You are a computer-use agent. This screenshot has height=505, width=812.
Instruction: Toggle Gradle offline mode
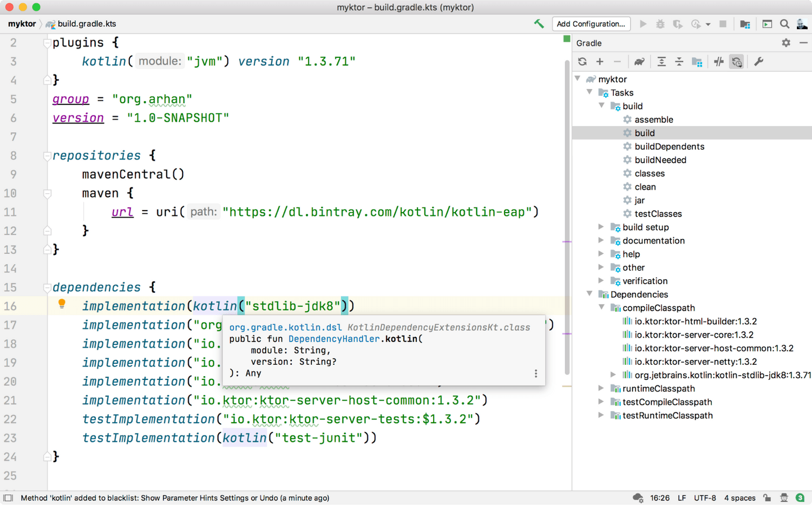[x=719, y=62]
